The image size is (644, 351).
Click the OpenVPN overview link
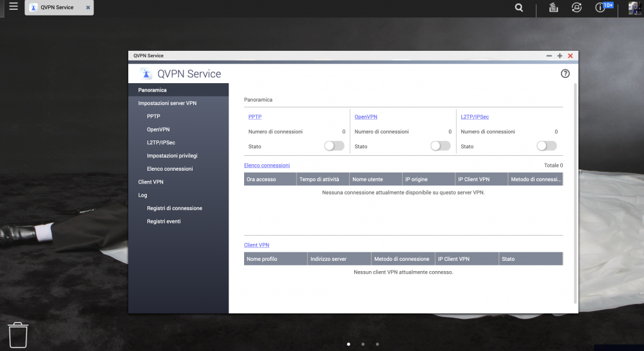tap(366, 117)
